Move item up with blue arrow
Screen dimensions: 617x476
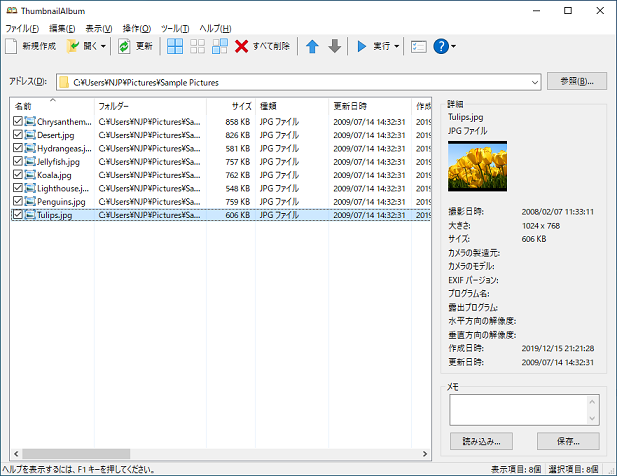313,47
